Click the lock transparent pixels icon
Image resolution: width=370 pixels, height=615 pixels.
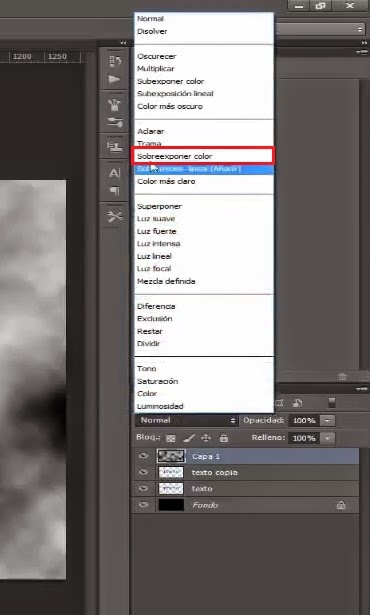170,438
